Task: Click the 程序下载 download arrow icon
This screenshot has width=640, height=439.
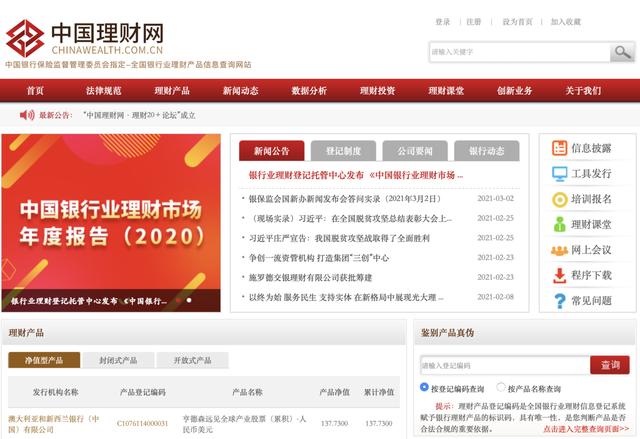Action: coord(560,275)
